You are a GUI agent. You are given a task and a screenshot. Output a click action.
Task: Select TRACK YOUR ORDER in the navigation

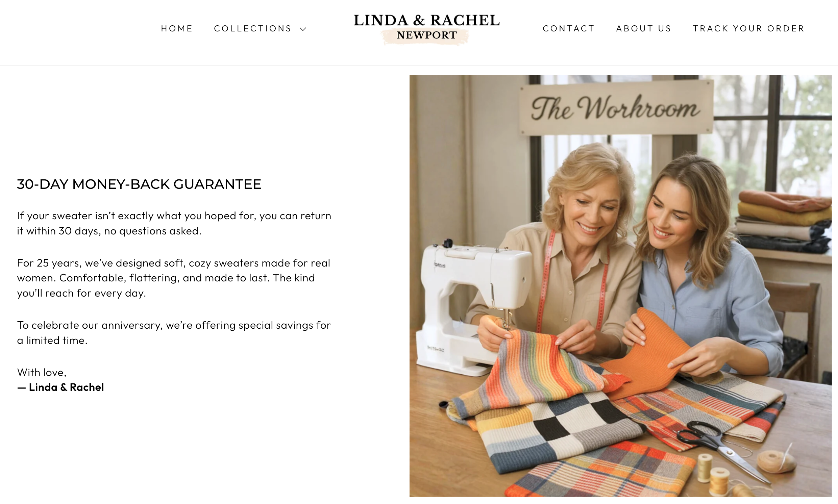[x=749, y=28]
